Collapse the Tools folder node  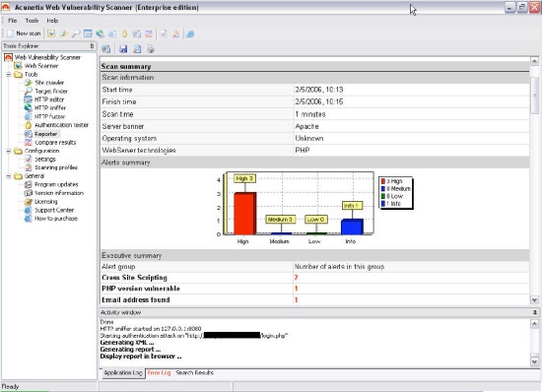pos(9,74)
